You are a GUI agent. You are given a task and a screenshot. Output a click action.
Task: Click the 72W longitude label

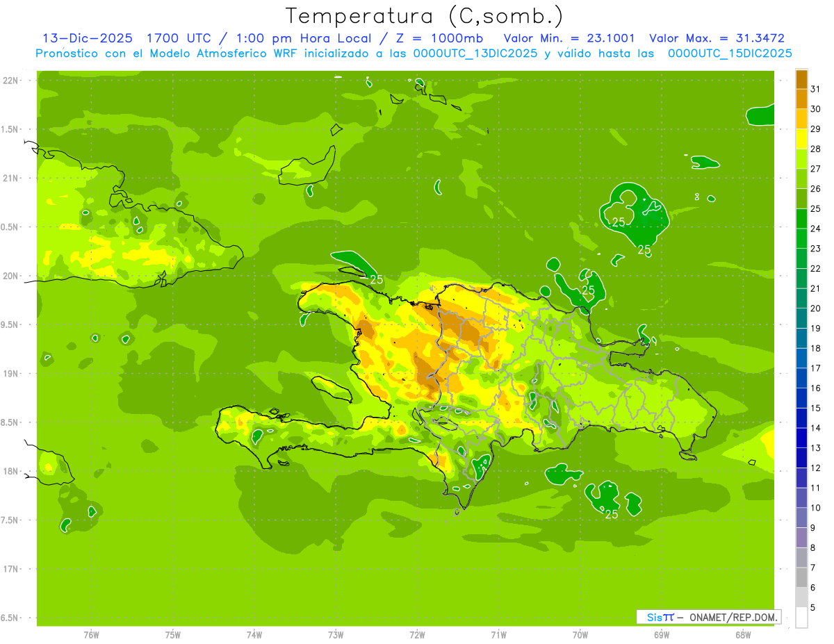417,634
